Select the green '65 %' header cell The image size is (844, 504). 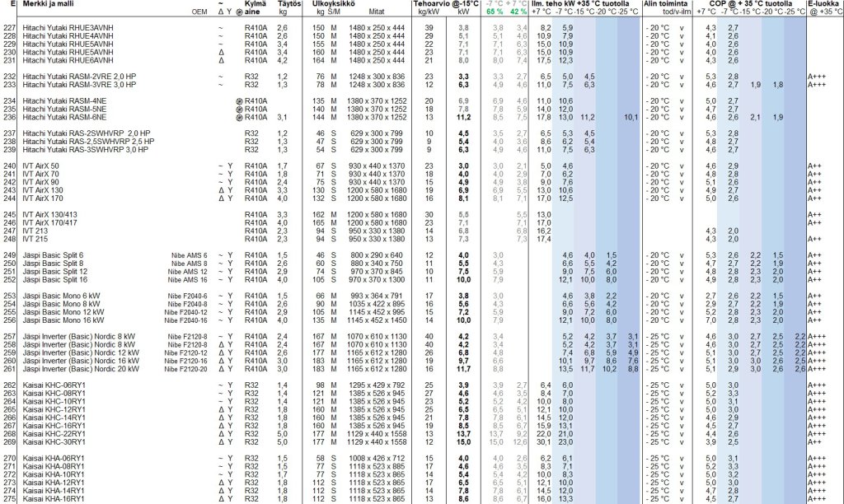coord(495,12)
